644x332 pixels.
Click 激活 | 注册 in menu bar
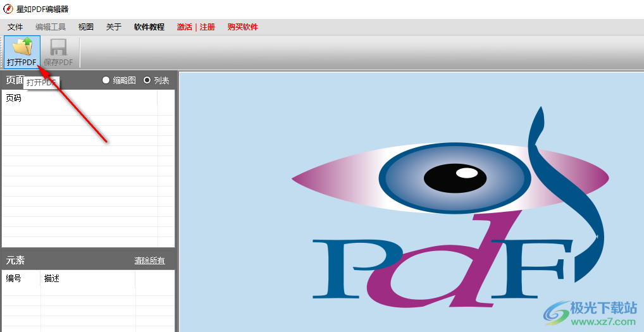[x=196, y=27]
